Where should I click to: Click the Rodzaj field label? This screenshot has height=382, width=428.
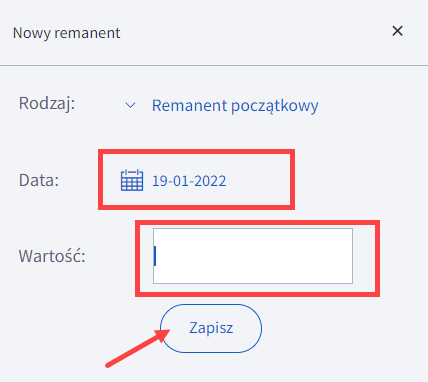47,103
